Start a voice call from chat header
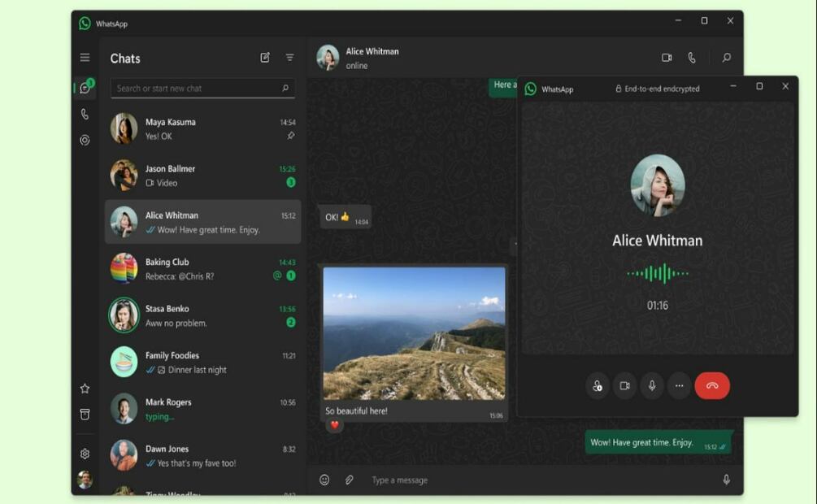 [692, 58]
